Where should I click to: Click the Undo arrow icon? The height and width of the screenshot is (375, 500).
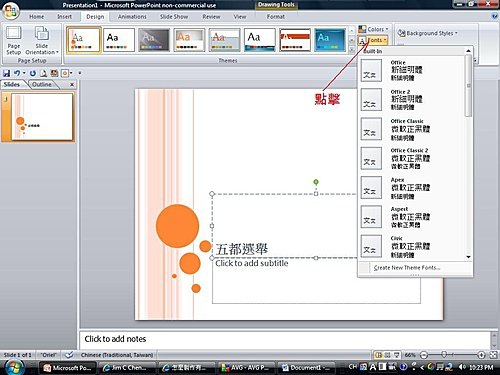click(17, 73)
